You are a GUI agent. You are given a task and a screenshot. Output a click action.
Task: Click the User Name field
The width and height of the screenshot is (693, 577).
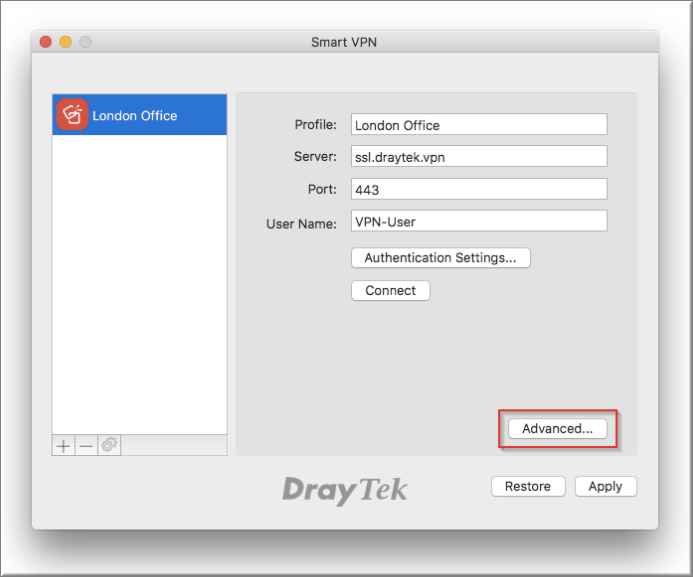[479, 221]
